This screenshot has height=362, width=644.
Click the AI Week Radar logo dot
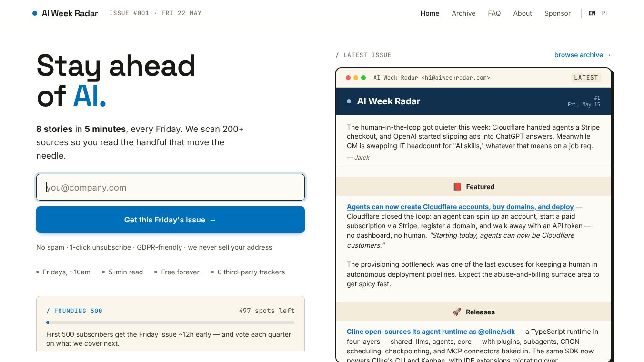tap(35, 13)
